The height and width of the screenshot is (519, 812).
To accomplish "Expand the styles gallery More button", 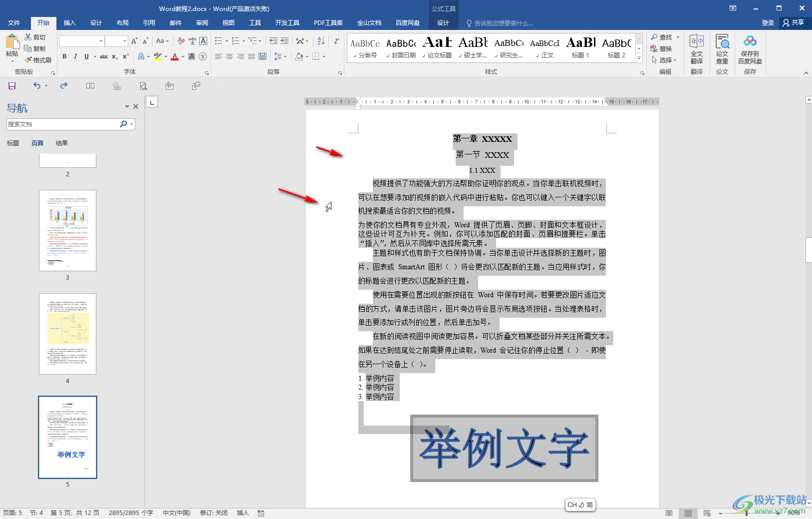I will [x=639, y=58].
